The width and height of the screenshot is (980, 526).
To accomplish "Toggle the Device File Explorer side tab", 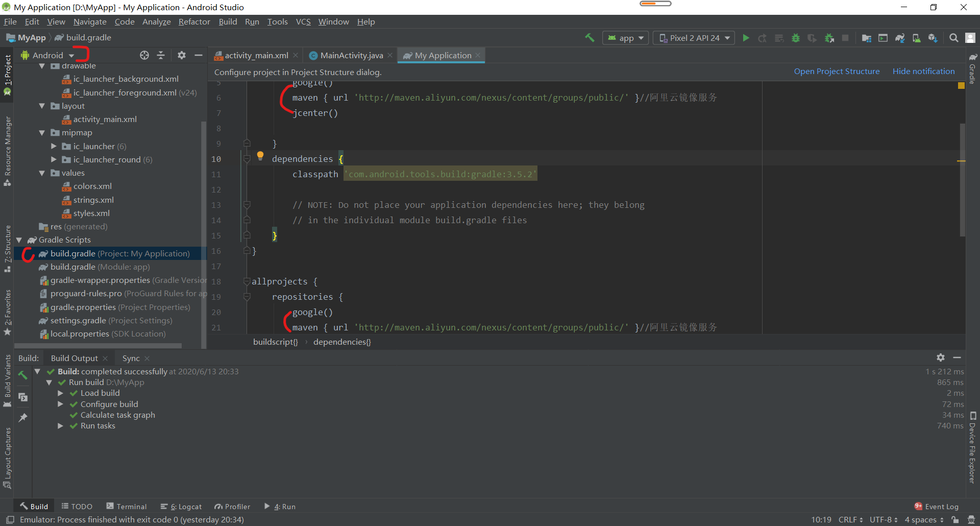I will tap(973, 448).
